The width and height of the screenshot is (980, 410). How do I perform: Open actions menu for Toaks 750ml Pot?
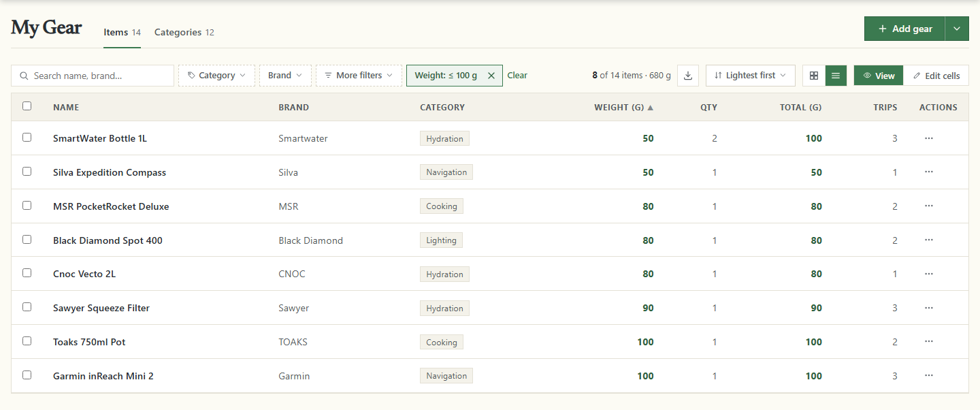(929, 342)
